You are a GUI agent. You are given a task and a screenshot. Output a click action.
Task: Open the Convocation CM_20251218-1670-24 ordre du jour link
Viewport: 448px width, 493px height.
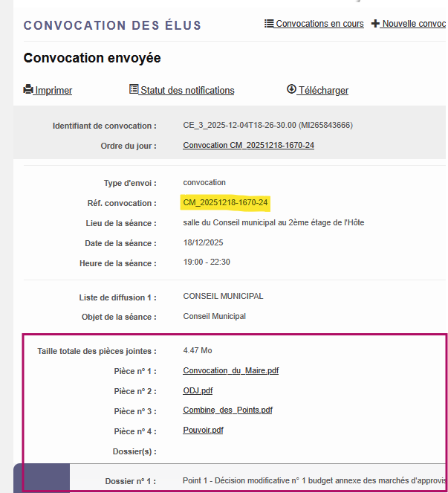point(248,145)
